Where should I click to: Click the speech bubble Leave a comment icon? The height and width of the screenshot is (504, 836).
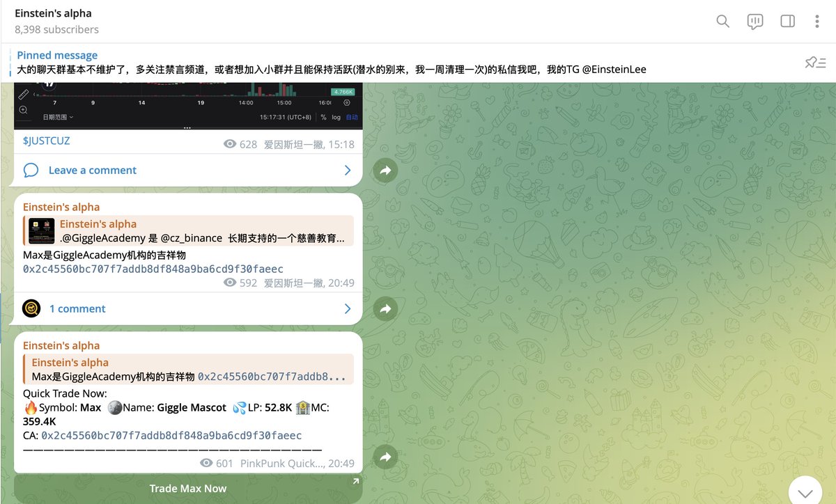click(x=31, y=171)
